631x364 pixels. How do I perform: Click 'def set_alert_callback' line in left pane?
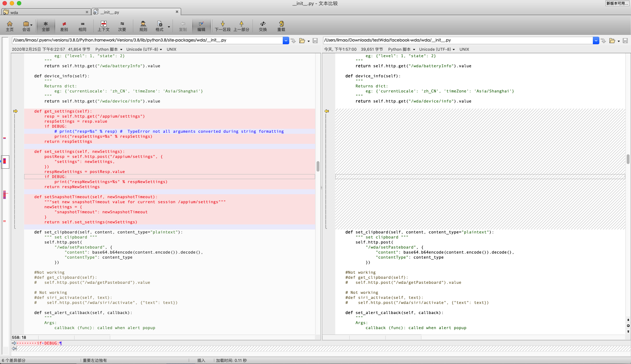pyautogui.click(x=83, y=313)
